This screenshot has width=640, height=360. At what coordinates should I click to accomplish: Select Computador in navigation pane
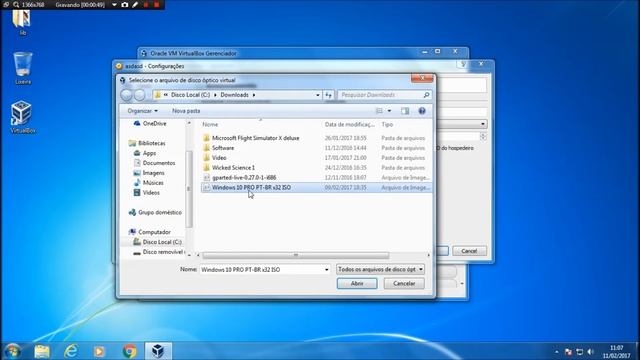pos(150,232)
